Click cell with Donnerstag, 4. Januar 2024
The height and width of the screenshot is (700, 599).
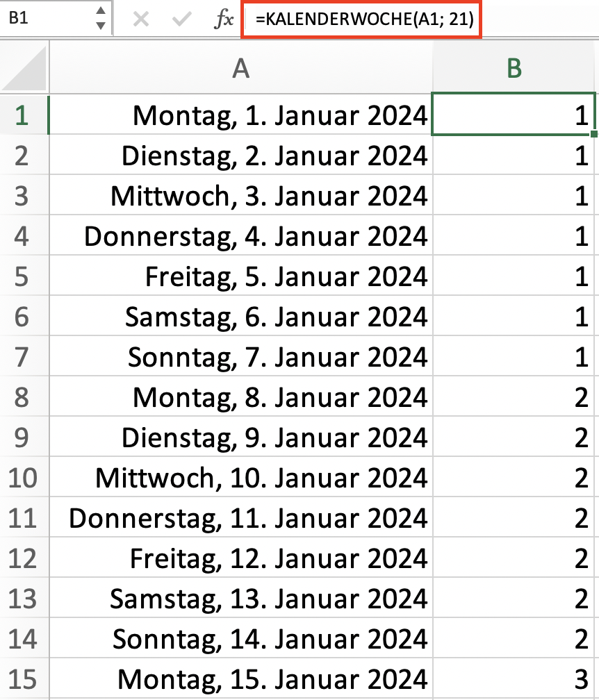click(x=240, y=235)
